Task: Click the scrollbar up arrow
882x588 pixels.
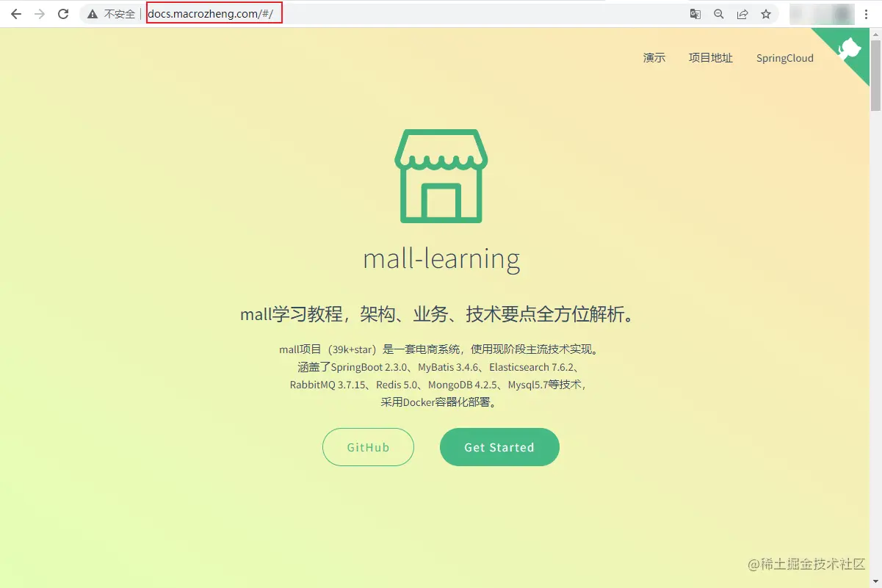Action: point(875,34)
